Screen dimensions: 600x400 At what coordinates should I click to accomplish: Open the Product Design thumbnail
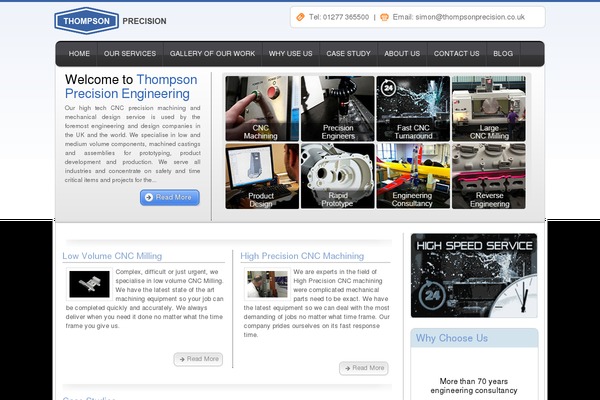tap(262, 176)
